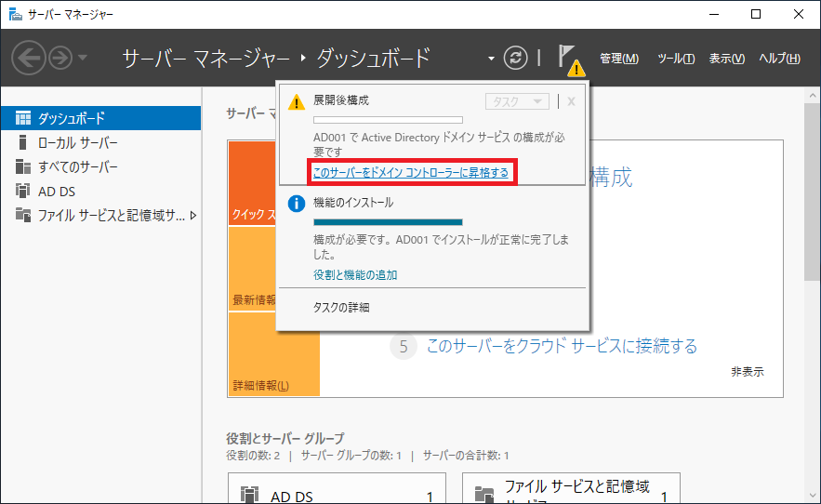821x504 pixels.
Task: Open the ツール(T) menu
Action: 676,59
